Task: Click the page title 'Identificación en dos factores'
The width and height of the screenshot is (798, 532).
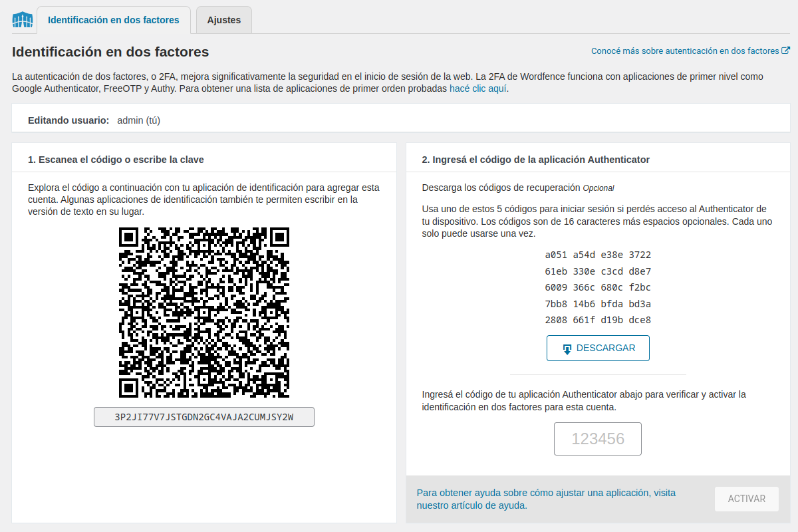Action: pos(110,52)
